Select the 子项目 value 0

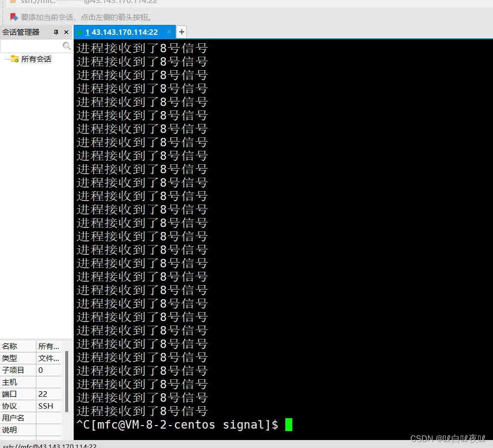coord(40,370)
